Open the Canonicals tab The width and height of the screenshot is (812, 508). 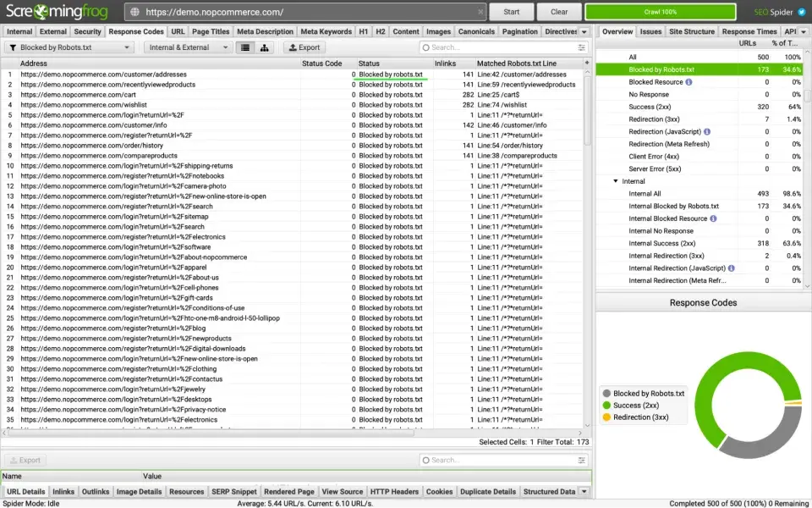tap(476, 31)
